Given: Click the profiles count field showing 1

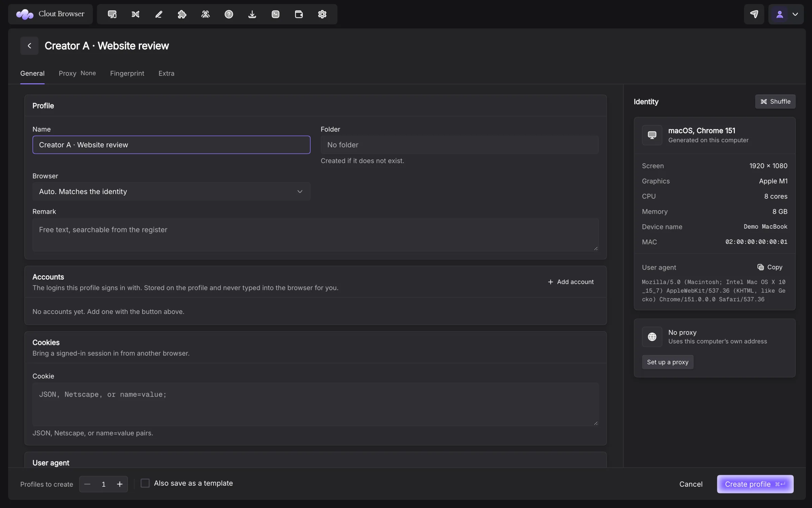Looking at the screenshot, I should point(104,484).
